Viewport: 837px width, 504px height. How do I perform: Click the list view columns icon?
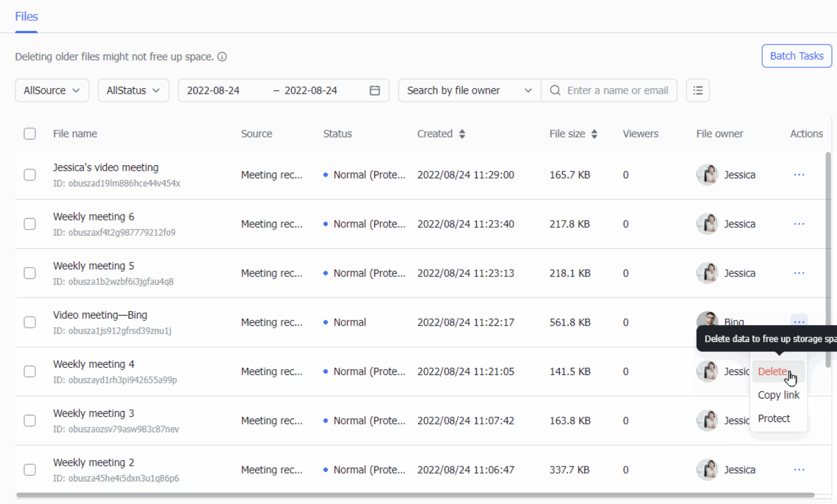[x=697, y=90]
